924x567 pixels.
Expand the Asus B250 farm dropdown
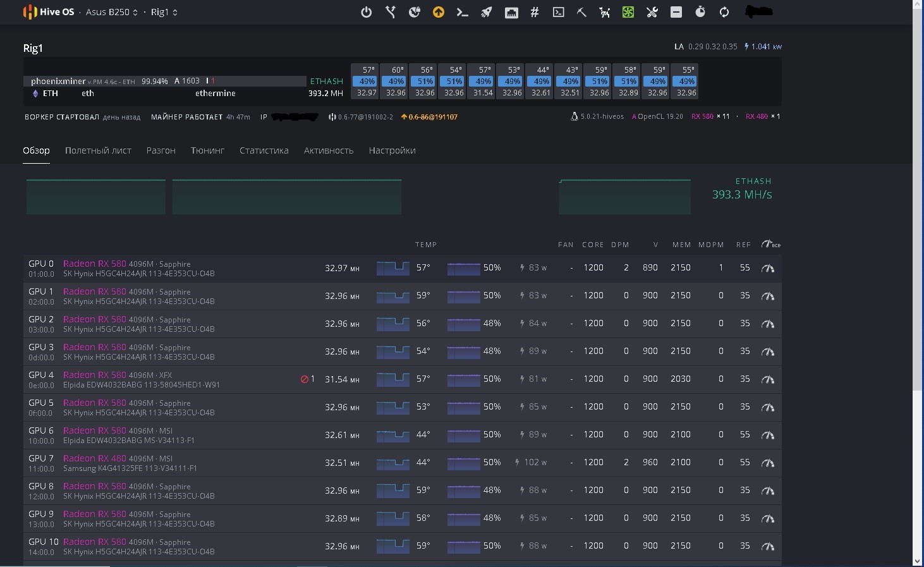coord(112,12)
